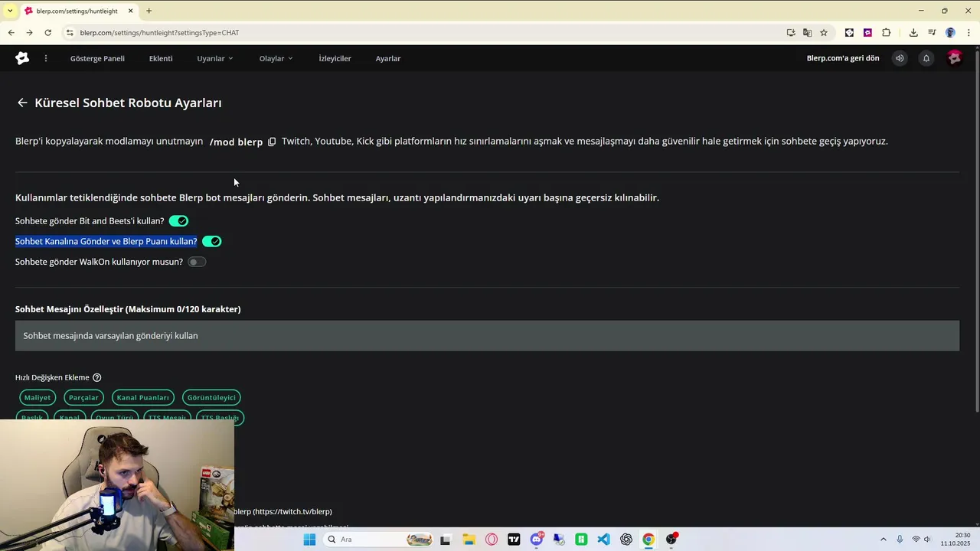This screenshot has width=980, height=551.
Task: Enable Sohbete gönder WalkOn switch
Action: click(197, 262)
